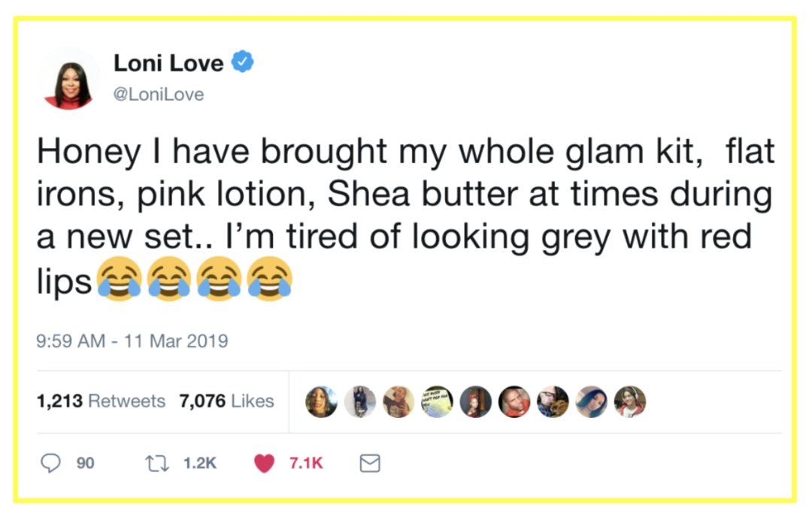Open liker avatar of man in red
The image size is (812, 521).
click(514, 402)
